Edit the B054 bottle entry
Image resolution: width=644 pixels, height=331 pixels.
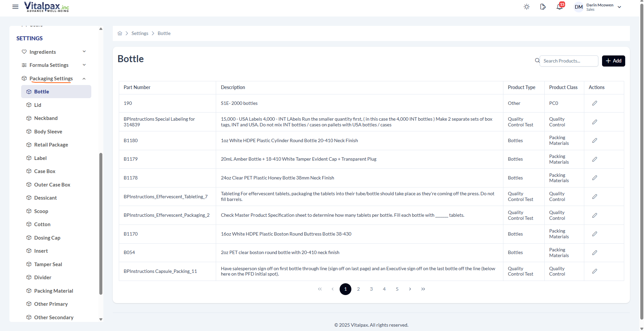594,253
